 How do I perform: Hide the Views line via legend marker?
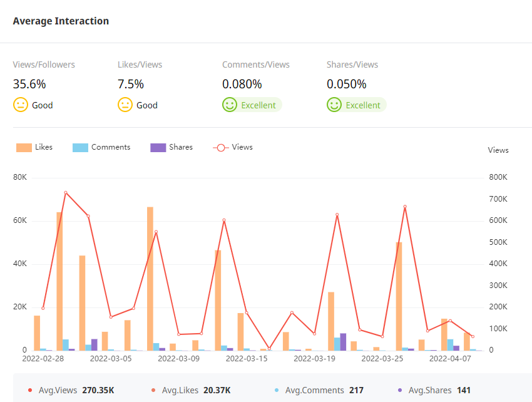220,148
